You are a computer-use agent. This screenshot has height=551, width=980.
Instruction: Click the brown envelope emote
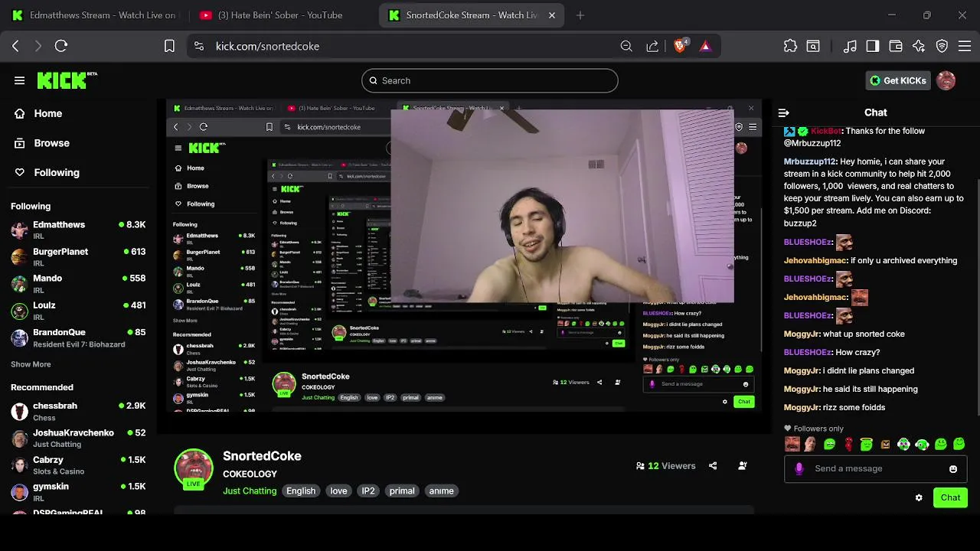pos(885,444)
